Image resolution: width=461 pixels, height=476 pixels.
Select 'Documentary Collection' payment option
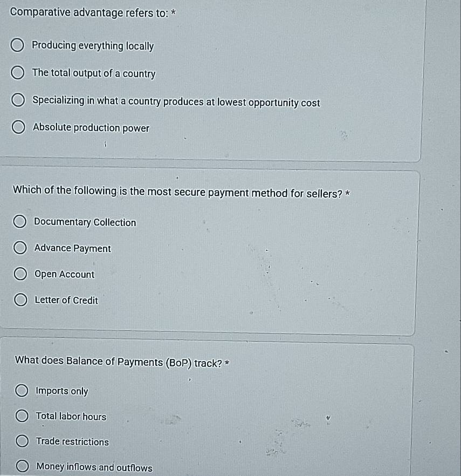[x=20, y=221]
